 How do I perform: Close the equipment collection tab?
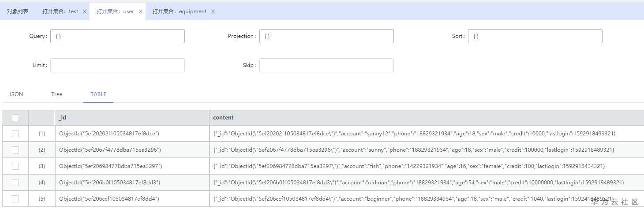tap(213, 11)
